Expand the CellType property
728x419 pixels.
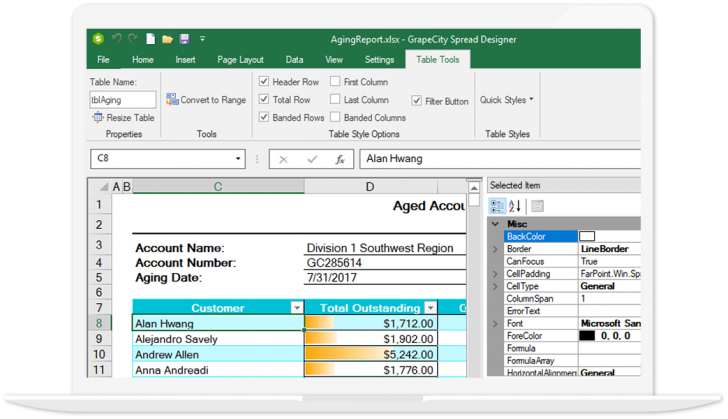(495, 286)
